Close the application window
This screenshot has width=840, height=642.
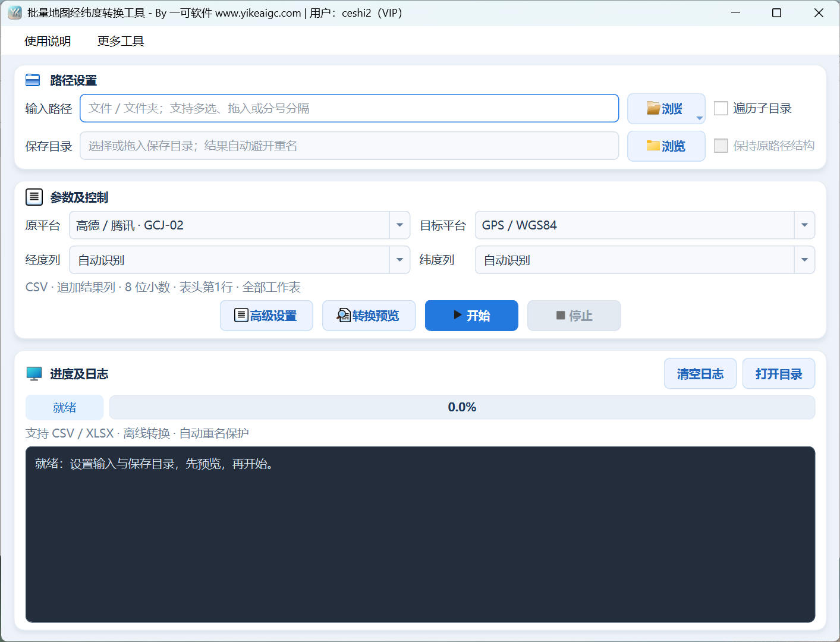tap(819, 12)
